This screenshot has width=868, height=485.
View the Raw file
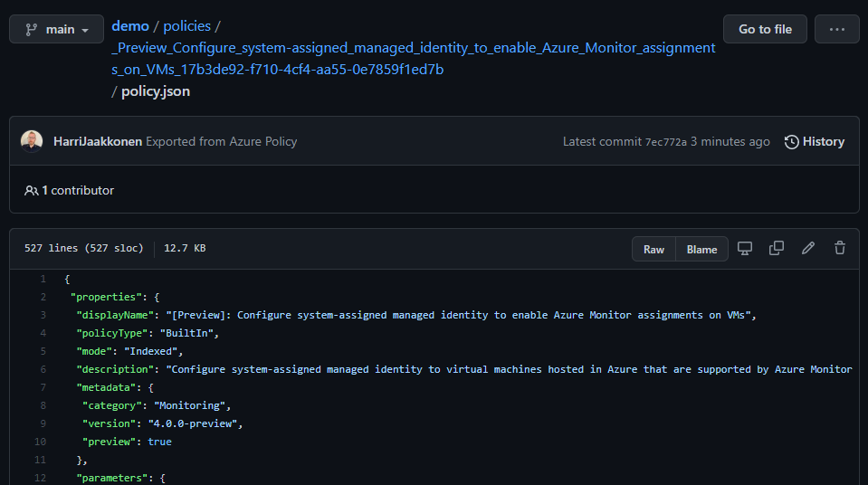click(653, 250)
